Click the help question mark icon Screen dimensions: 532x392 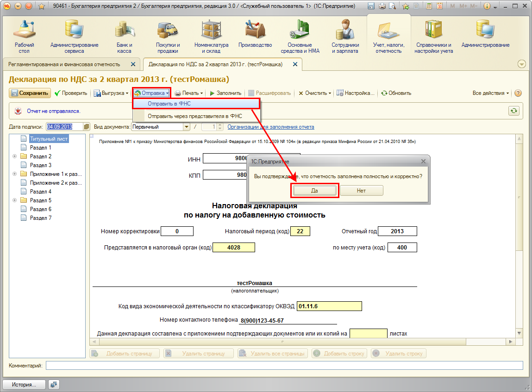(518, 93)
